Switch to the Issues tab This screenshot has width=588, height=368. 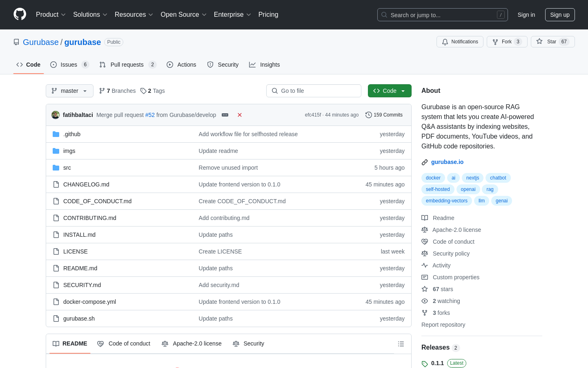[x=69, y=65]
